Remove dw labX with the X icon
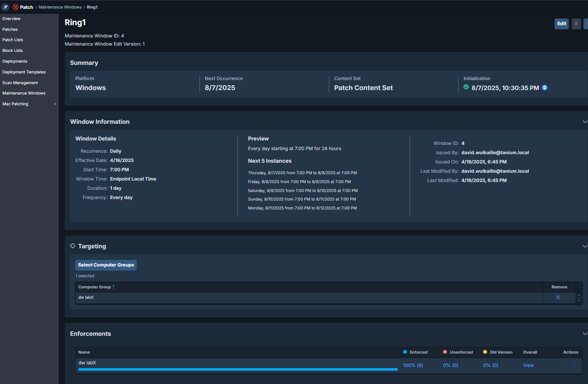This screenshot has height=384, width=588. pyautogui.click(x=558, y=298)
